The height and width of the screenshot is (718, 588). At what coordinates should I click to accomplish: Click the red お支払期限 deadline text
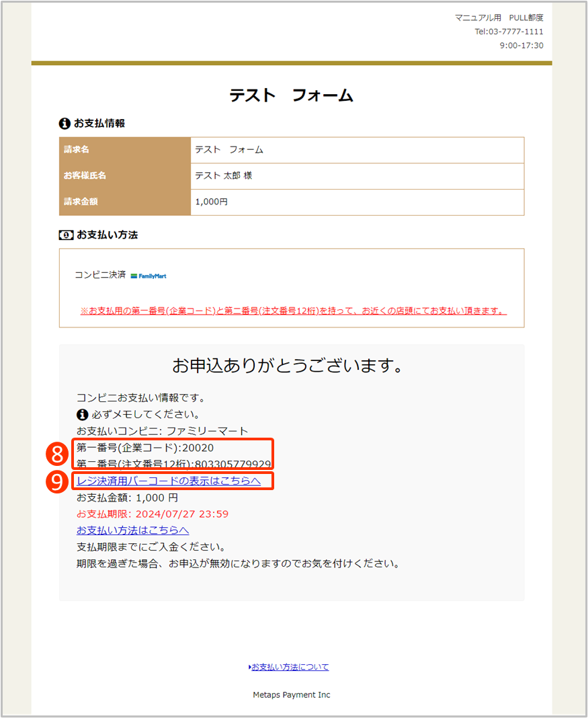[153, 514]
